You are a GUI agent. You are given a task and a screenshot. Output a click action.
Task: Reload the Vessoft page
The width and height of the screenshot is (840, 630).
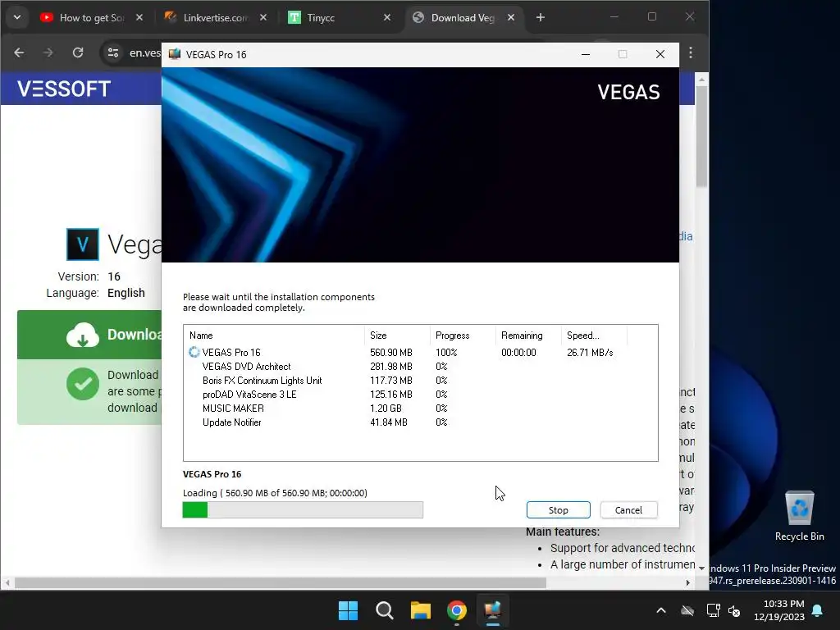[78, 52]
